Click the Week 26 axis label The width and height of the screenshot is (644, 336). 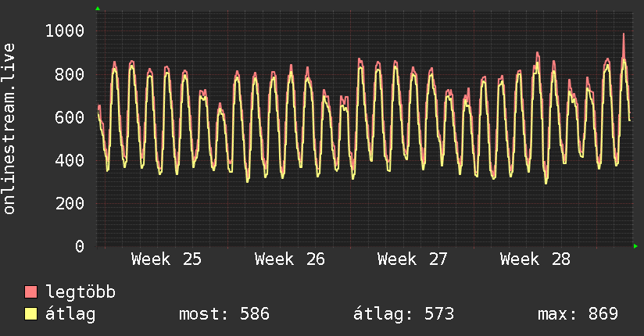pyautogui.click(x=289, y=259)
